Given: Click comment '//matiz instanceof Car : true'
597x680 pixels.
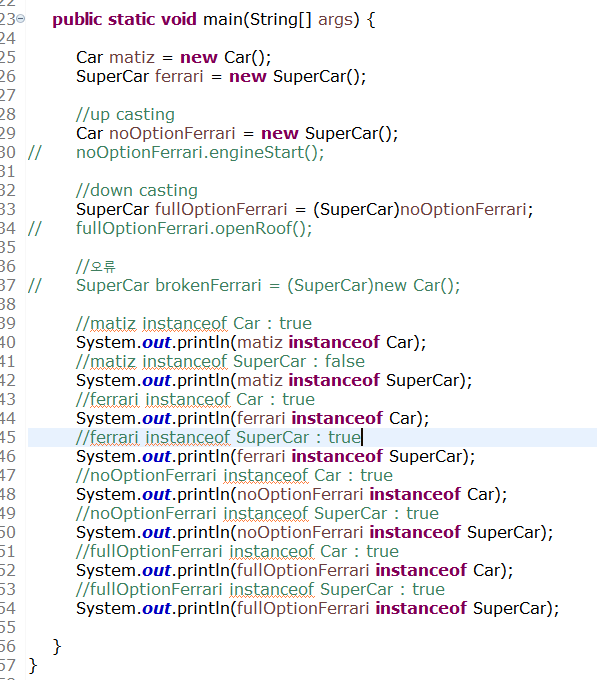Looking at the screenshot, I should (194, 324).
